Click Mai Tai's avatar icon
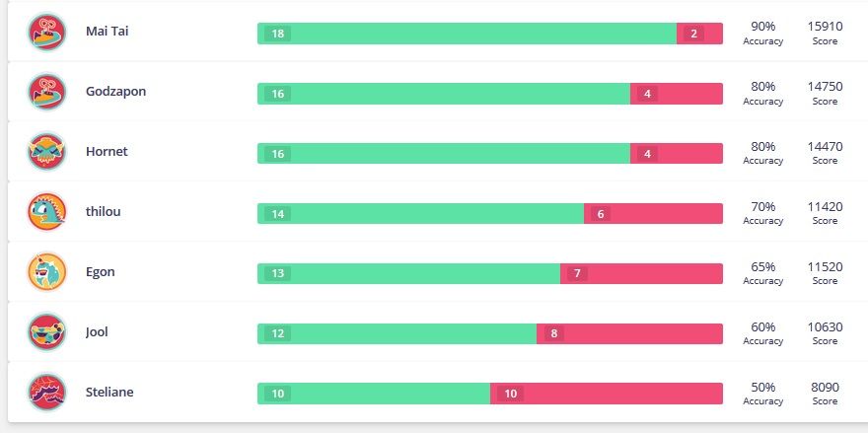 click(x=46, y=32)
